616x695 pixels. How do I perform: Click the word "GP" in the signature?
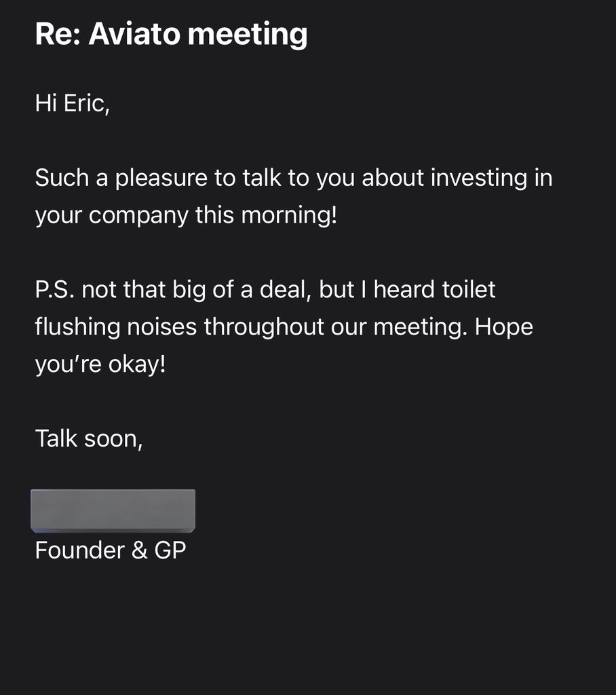(x=170, y=549)
